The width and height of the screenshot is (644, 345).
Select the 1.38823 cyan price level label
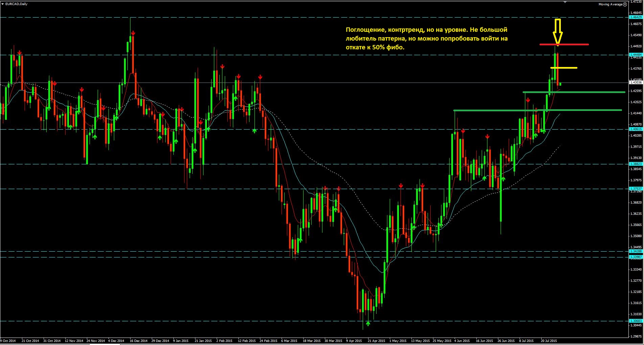coord(636,164)
